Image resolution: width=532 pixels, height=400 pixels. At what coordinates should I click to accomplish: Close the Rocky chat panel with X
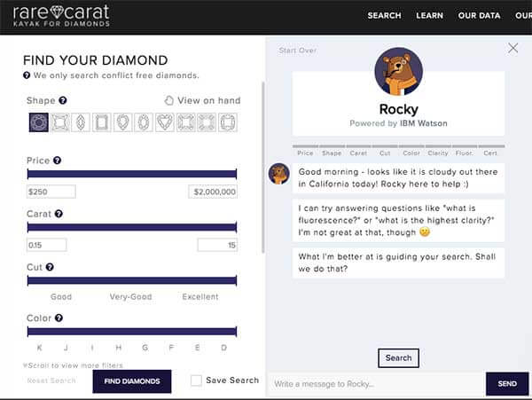[x=512, y=48]
